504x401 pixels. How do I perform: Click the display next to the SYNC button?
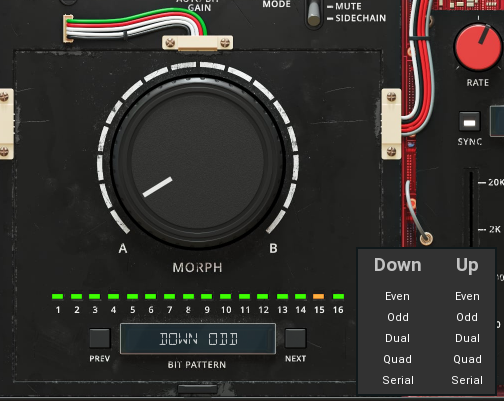[497, 121]
